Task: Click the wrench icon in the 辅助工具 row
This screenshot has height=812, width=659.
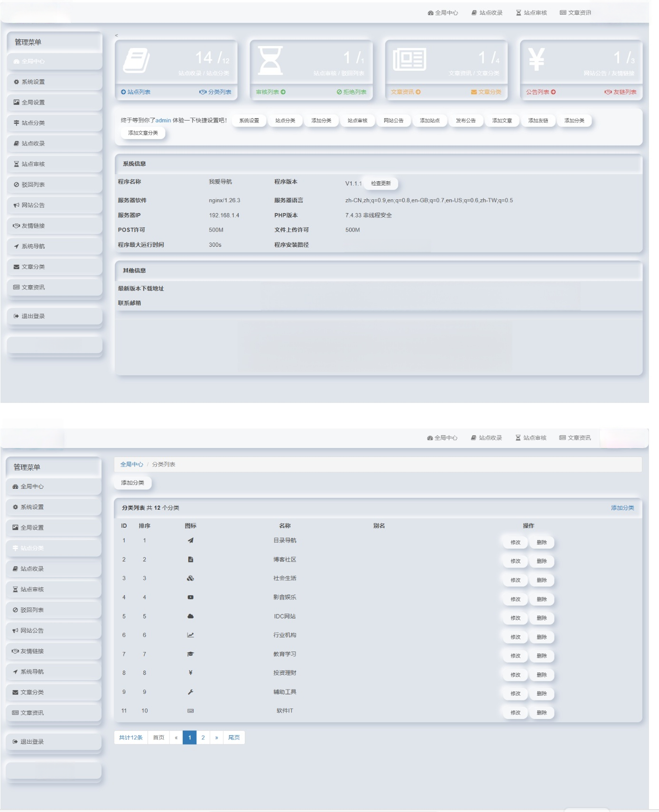Action: pos(190,692)
